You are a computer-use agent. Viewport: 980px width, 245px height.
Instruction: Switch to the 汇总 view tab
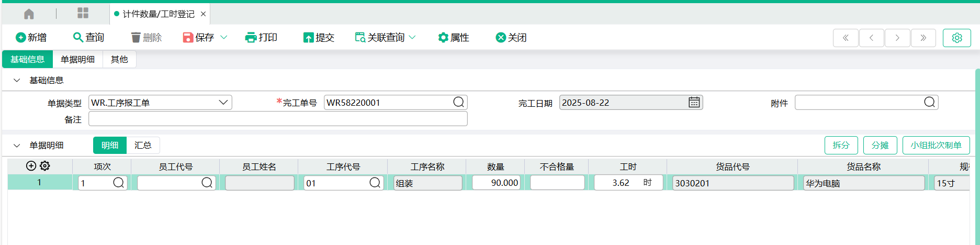[x=143, y=145]
